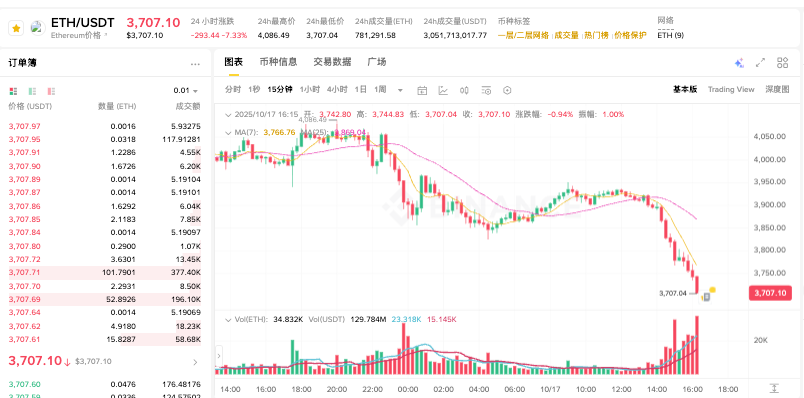Open the Ethereum价格 link

pos(79,35)
